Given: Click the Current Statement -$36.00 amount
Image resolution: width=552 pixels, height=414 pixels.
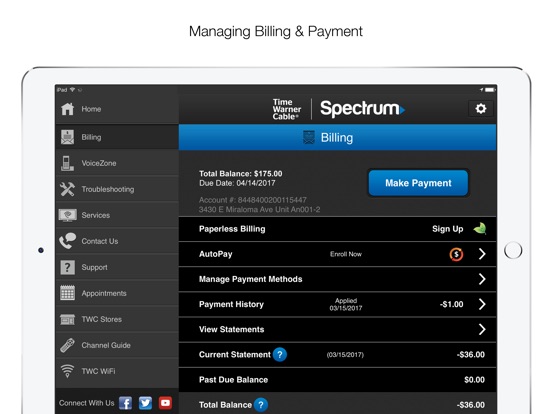Looking at the screenshot, I should pos(471,355).
